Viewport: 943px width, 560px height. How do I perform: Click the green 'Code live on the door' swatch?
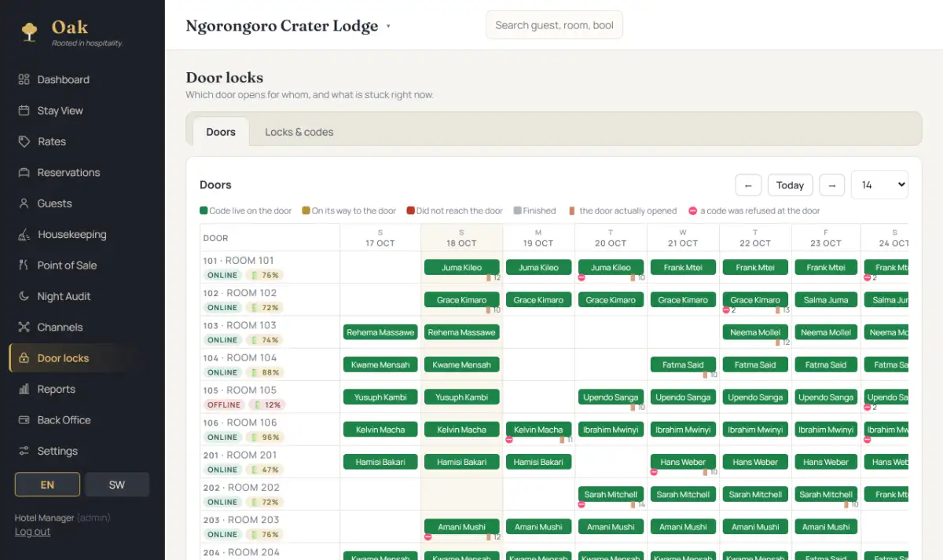click(204, 210)
